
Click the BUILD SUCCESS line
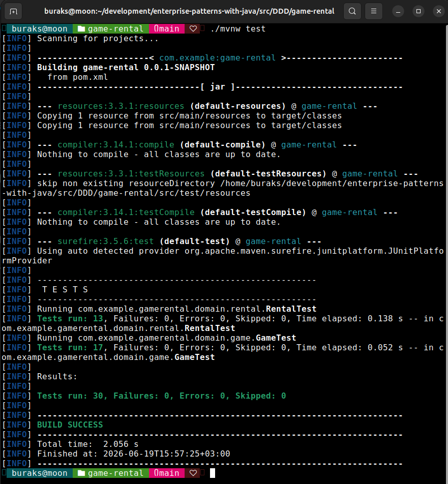pos(70,425)
